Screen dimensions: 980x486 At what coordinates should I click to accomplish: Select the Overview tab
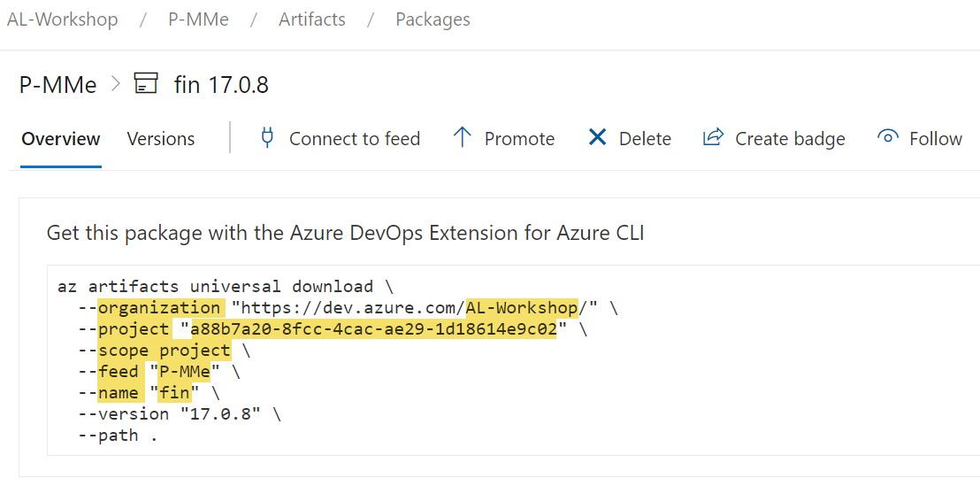pyautogui.click(x=61, y=139)
